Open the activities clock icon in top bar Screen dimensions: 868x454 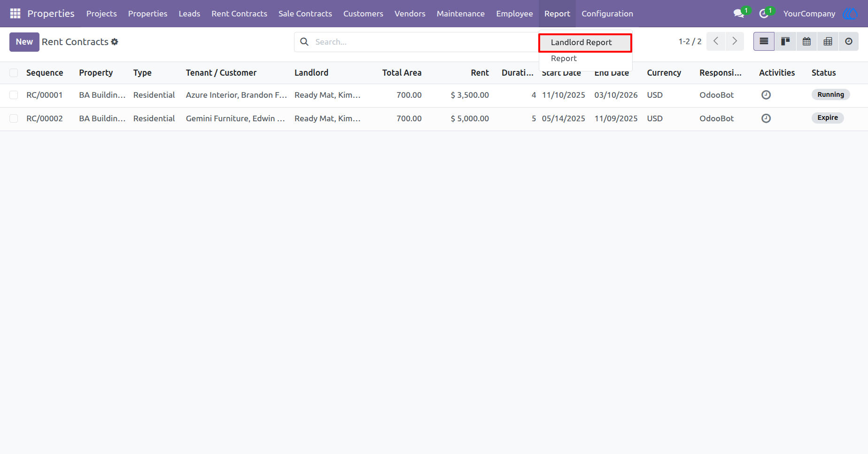coord(764,14)
